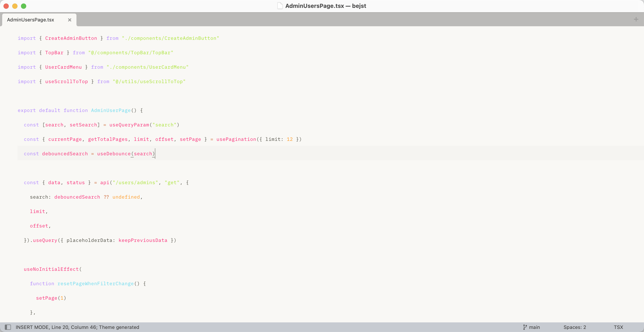This screenshot has height=332, width=644.
Task: Click the file icon in window title
Action: [280, 6]
